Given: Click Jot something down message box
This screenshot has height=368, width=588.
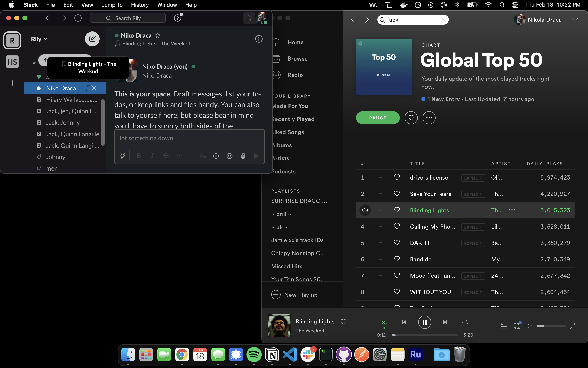Looking at the screenshot, I should point(189,138).
